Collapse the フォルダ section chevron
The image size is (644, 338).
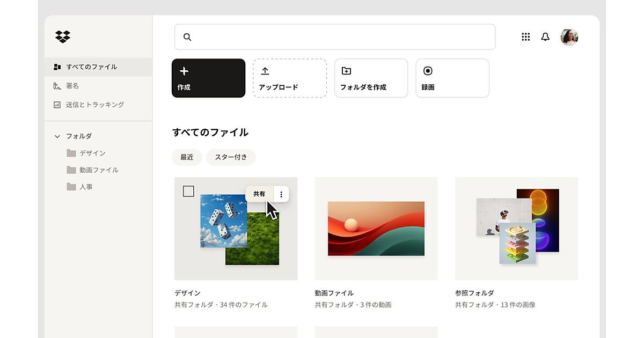click(x=57, y=136)
